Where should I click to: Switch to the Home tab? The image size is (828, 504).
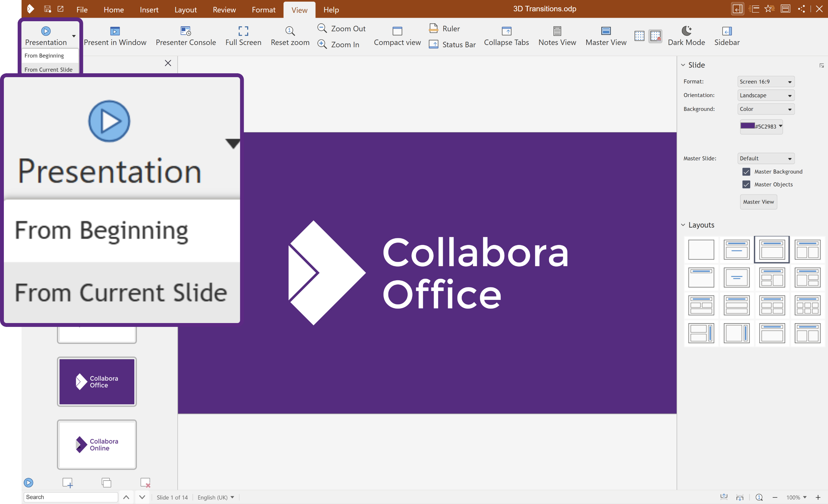pyautogui.click(x=113, y=10)
